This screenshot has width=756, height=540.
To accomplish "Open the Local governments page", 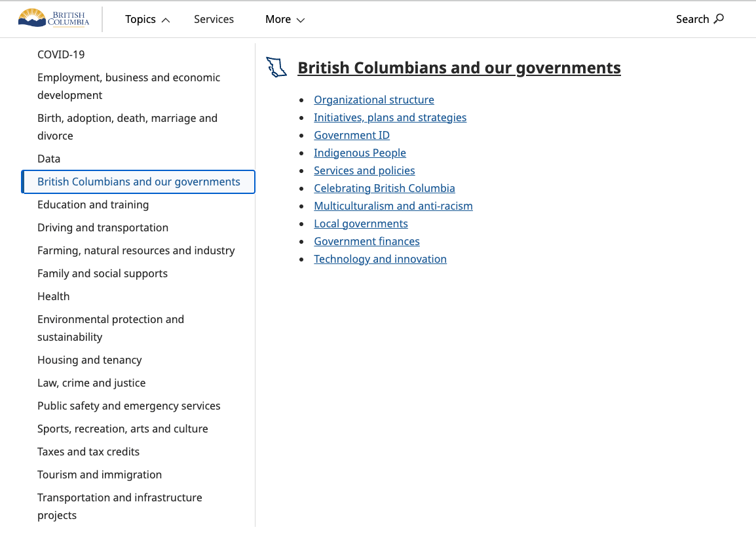I will click(361, 223).
